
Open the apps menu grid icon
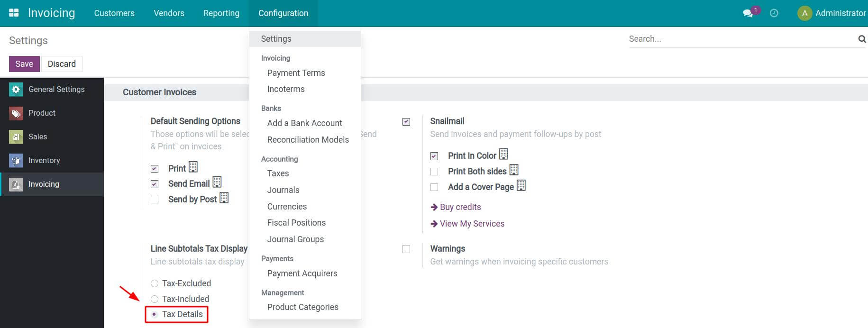click(x=13, y=12)
